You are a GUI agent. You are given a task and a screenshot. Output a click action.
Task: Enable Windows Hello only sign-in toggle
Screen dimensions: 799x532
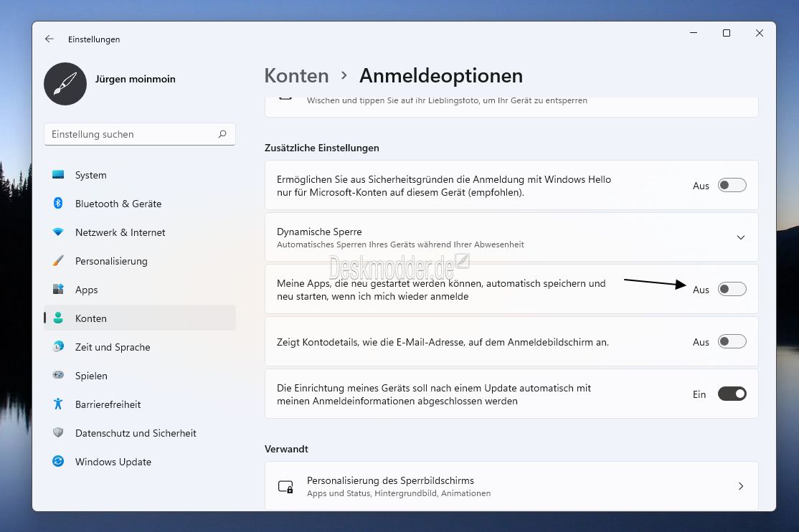[x=732, y=186]
